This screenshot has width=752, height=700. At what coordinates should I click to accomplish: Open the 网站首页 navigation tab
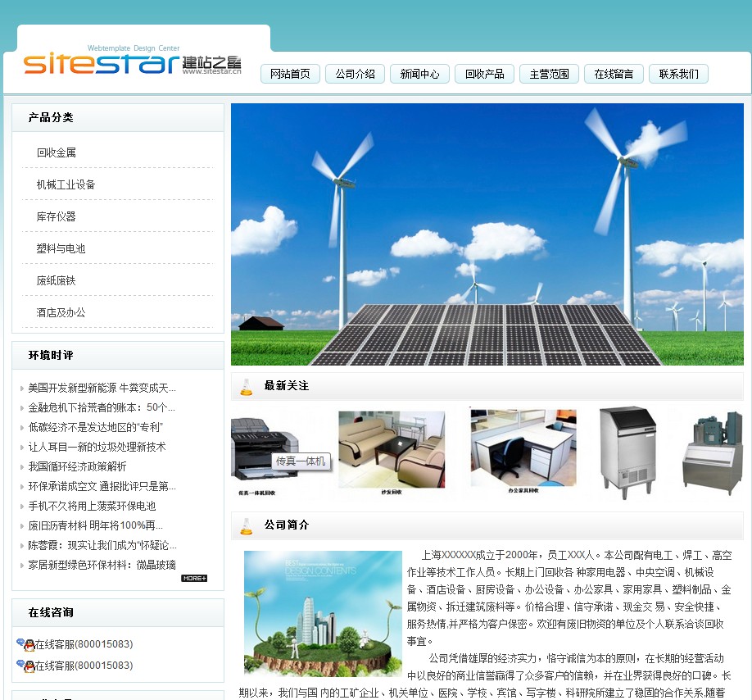point(290,74)
